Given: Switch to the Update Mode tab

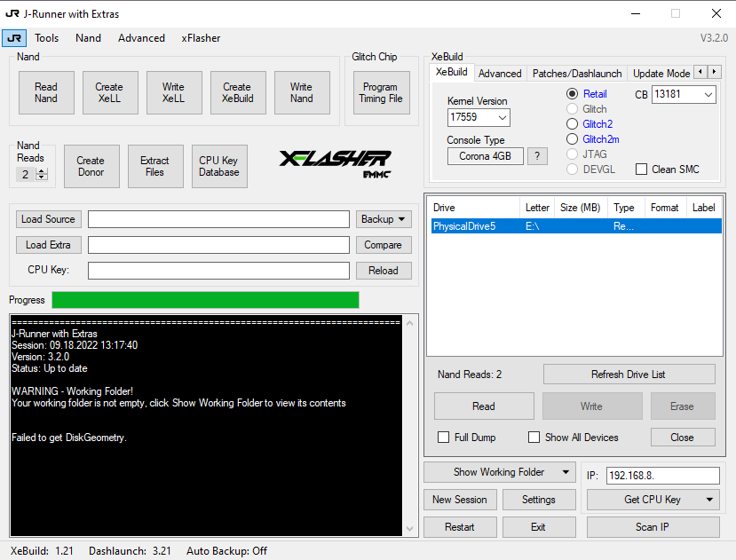Looking at the screenshot, I should 661,74.
